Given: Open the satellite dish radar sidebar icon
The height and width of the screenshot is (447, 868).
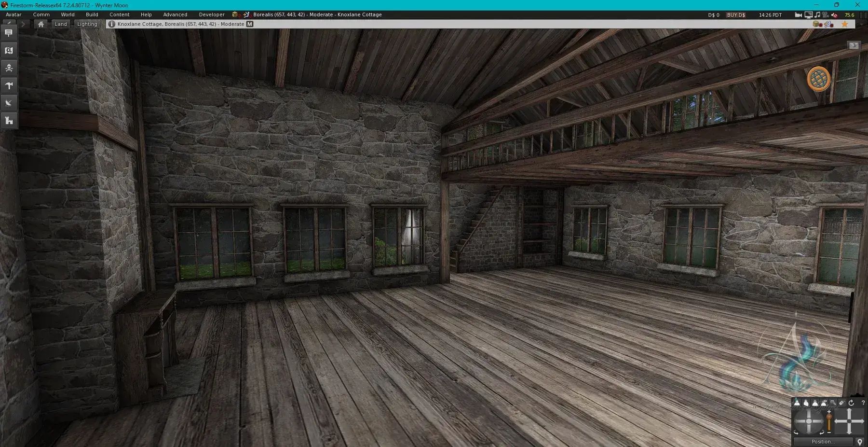Looking at the screenshot, I should [x=9, y=103].
